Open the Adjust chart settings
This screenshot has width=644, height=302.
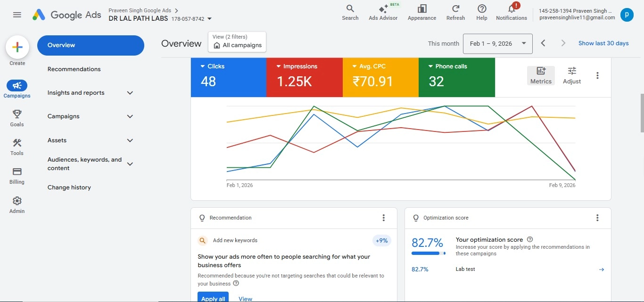[572, 75]
